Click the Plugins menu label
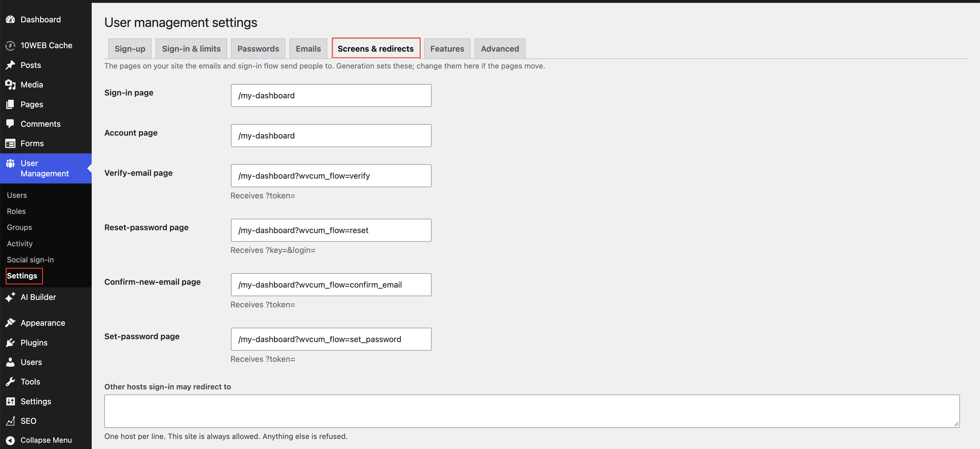This screenshot has height=449, width=980. pos(34,343)
